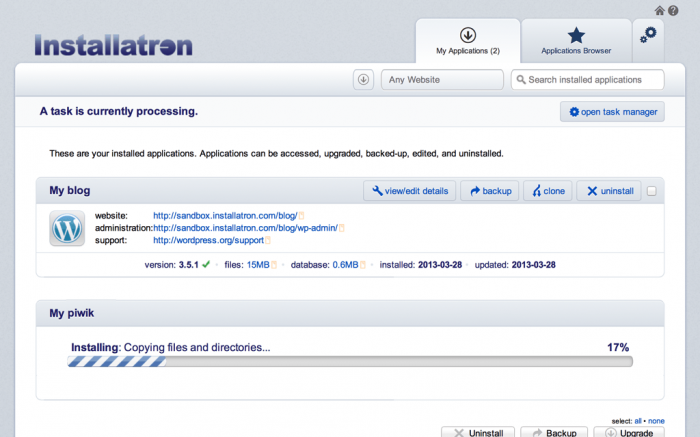
Task: Click the version number 3.5.1
Action: click(189, 265)
